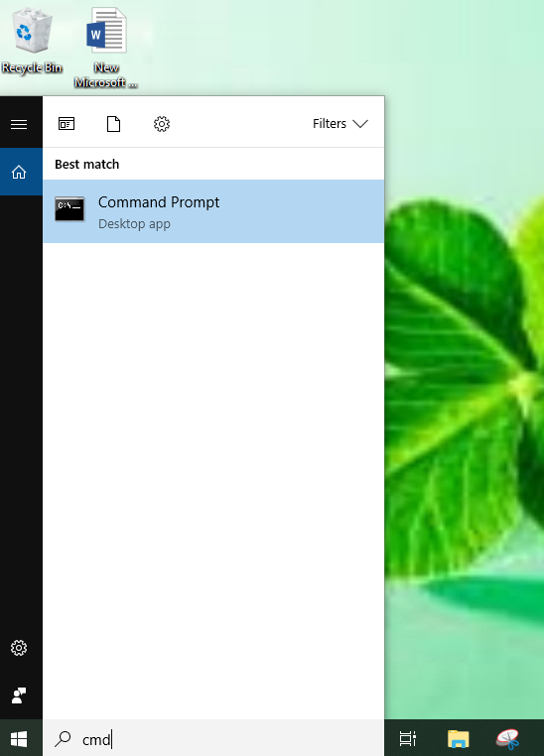Open Task View from the taskbar
This screenshot has width=544, height=756.
(x=408, y=738)
